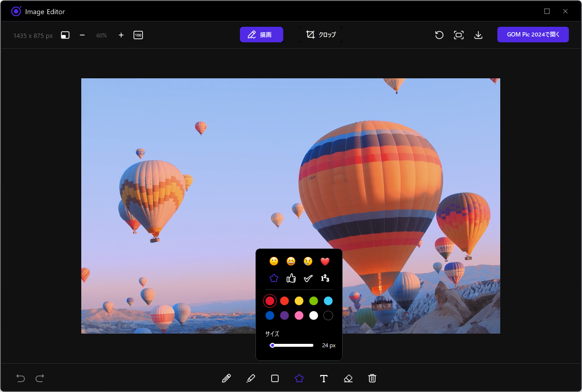
Task: Zoom in with the plus button
Action: tap(121, 35)
